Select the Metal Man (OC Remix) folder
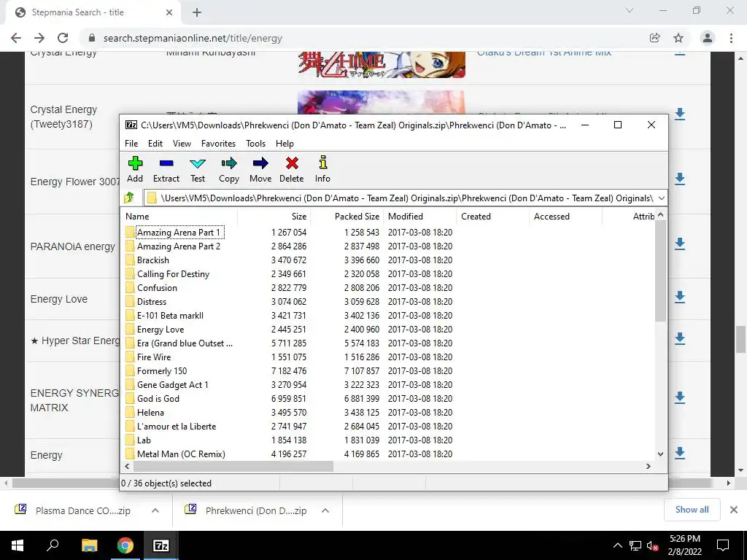 [181, 454]
